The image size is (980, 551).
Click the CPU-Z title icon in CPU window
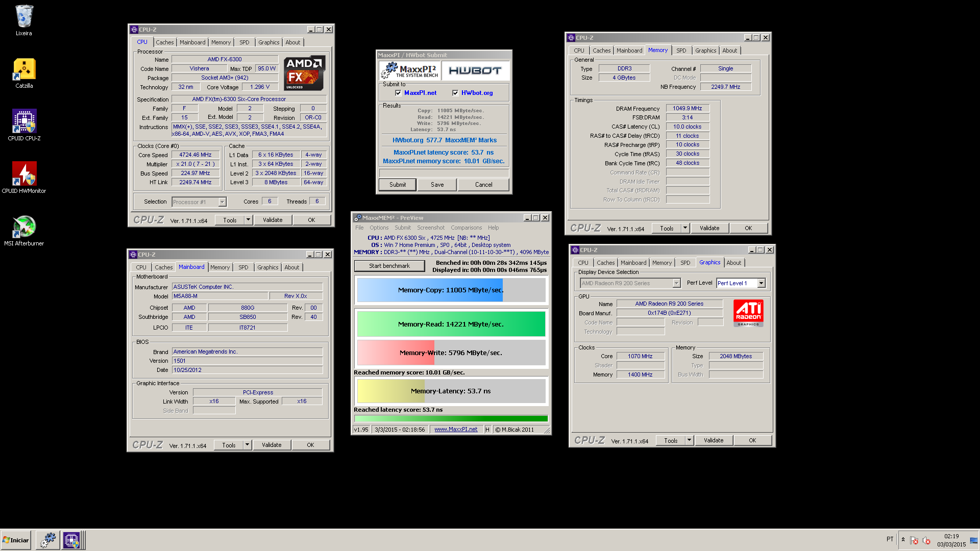(x=134, y=30)
